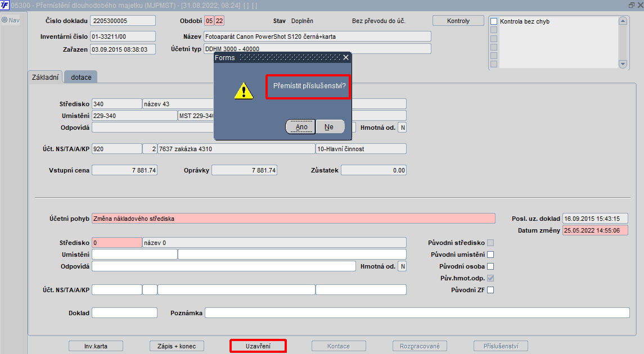Click the Zařazen date field
This screenshot has width=644, height=354.
click(124, 49)
